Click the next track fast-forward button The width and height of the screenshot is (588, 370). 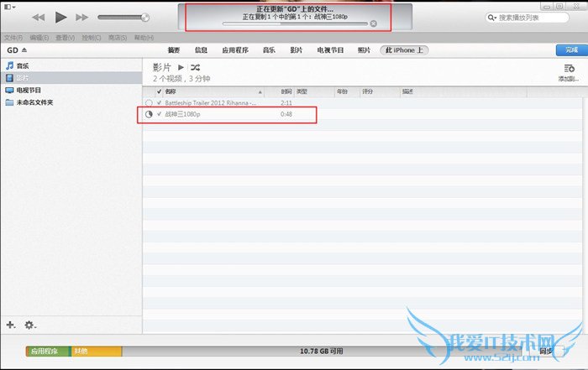point(81,18)
